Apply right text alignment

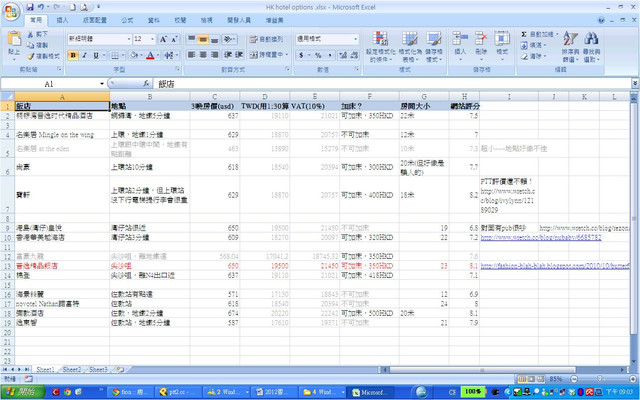coord(215,55)
